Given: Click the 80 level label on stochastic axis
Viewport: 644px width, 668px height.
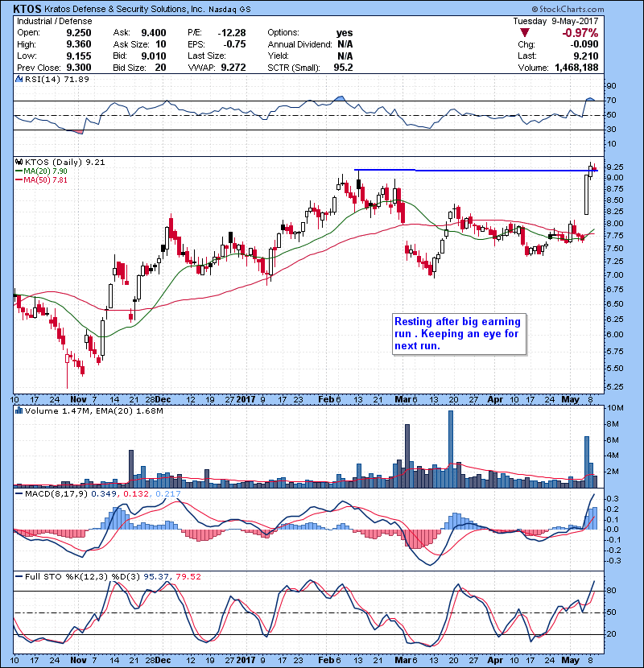Looking at the screenshot, I should [x=611, y=591].
